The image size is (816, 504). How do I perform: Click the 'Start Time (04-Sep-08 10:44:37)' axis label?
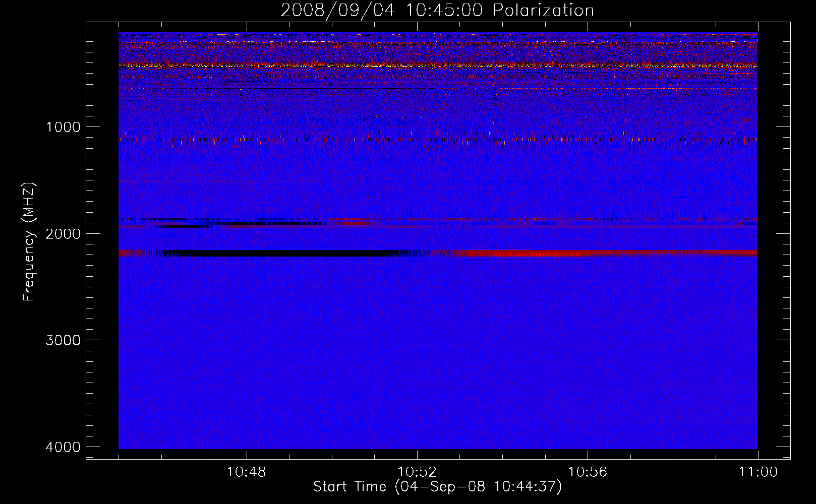click(437, 487)
